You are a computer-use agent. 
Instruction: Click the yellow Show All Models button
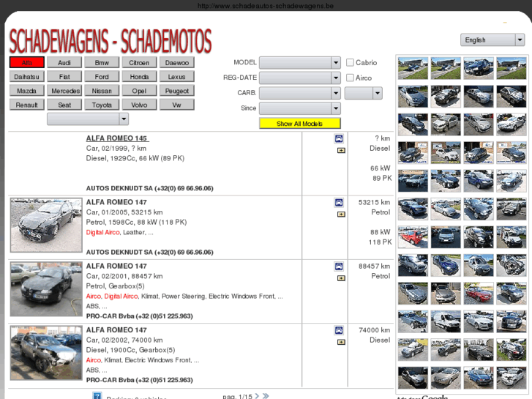(x=299, y=123)
